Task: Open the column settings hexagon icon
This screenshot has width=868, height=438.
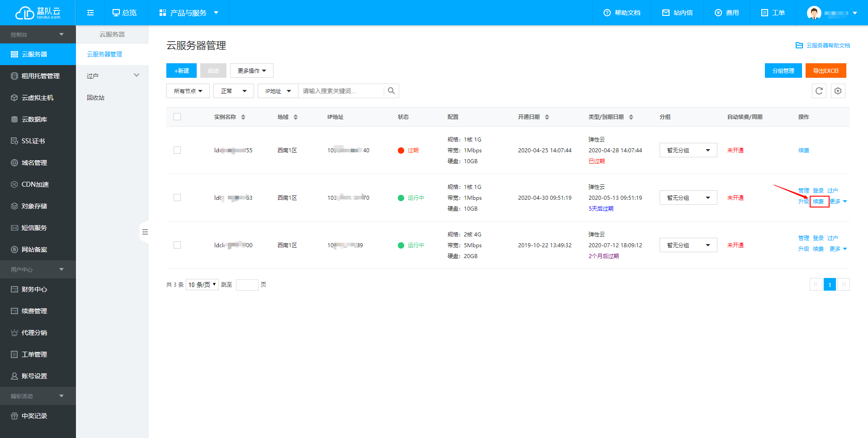Action: click(x=838, y=91)
